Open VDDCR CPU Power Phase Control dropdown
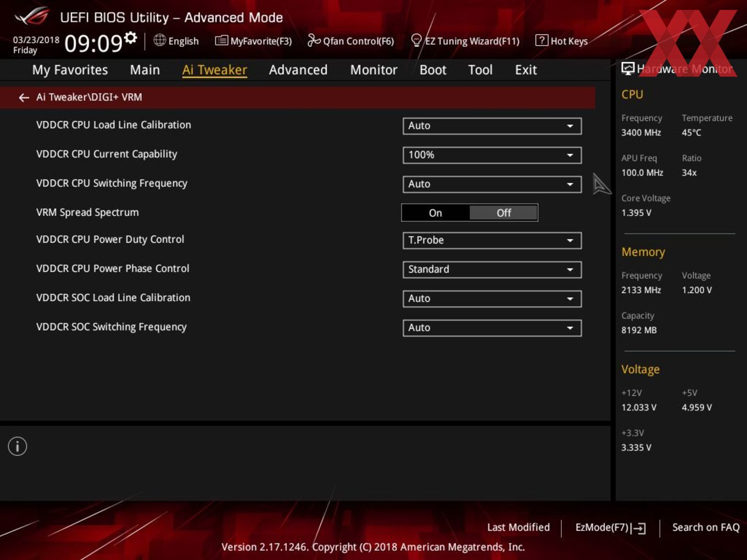Screen dimensions: 747x560 pyautogui.click(x=492, y=270)
